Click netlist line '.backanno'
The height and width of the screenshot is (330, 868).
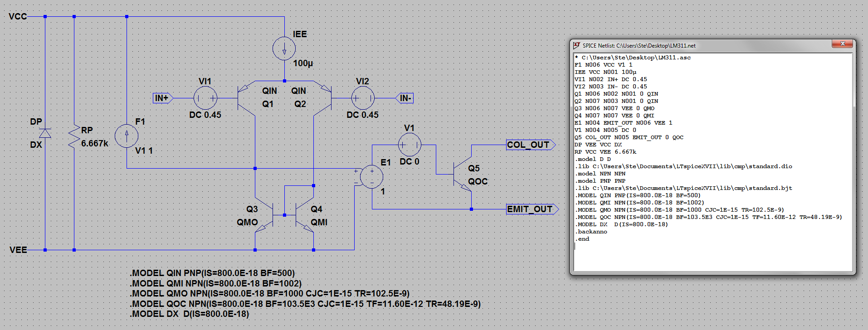tap(591, 232)
